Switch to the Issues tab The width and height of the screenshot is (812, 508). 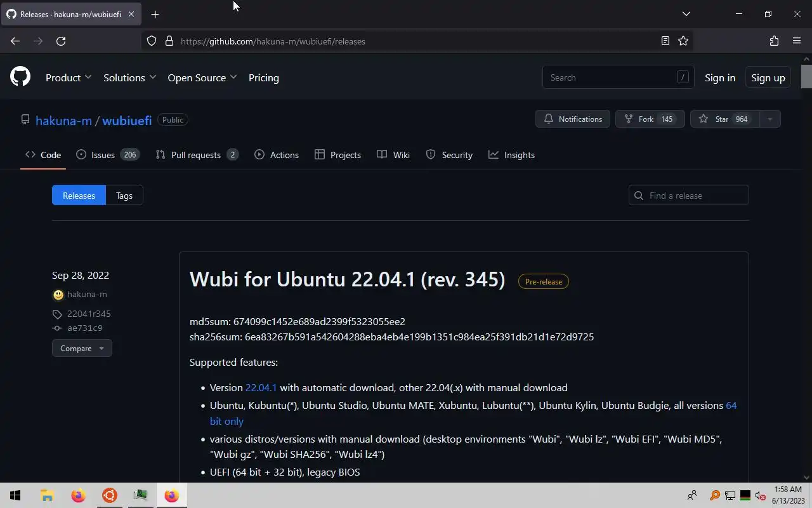(x=107, y=155)
